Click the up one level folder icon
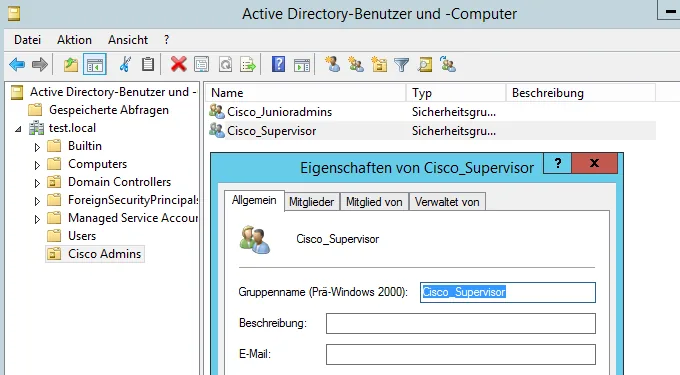The width and height of the screenshot is (680, 375). 71,65
